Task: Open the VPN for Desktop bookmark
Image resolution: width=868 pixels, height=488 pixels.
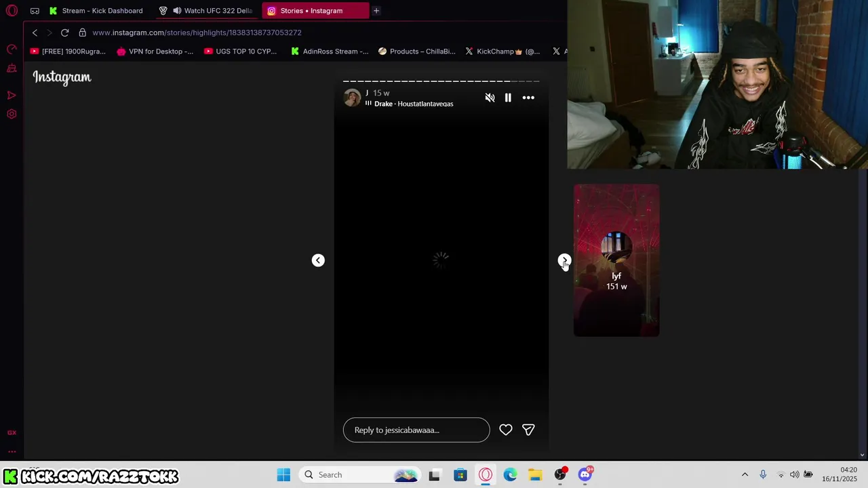Action: click(x=155, y=52)
